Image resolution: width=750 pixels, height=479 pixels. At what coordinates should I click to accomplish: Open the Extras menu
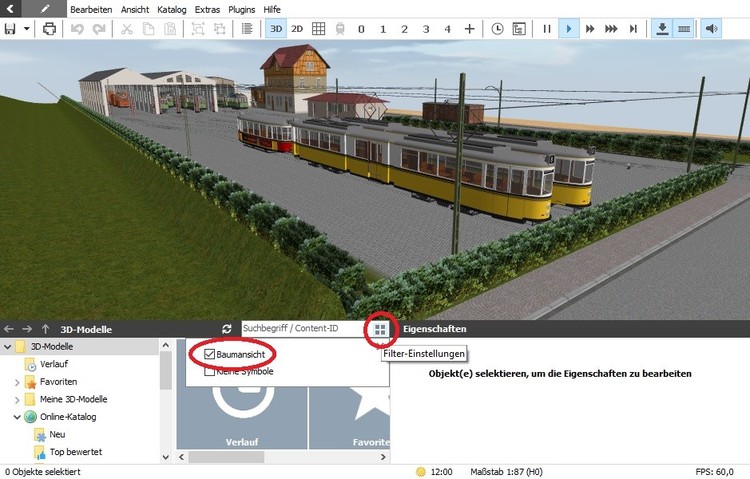point(207,10)
